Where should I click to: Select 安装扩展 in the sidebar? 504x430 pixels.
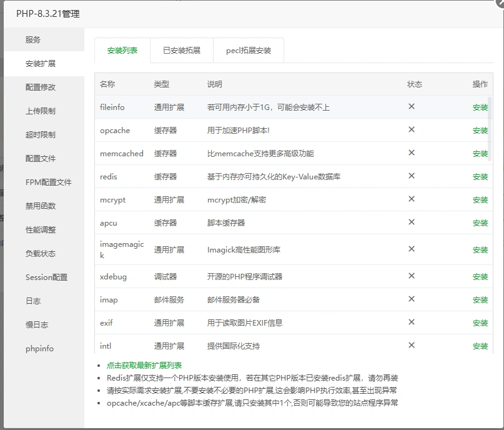44,64
